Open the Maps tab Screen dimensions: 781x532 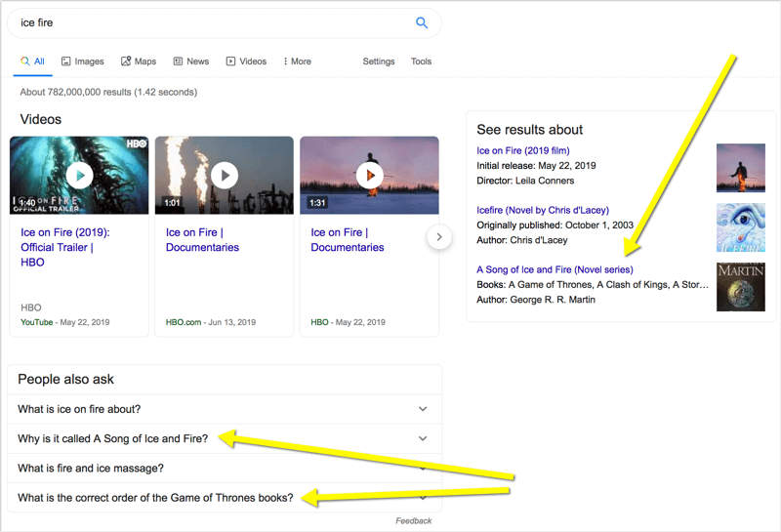coord(139,61)
